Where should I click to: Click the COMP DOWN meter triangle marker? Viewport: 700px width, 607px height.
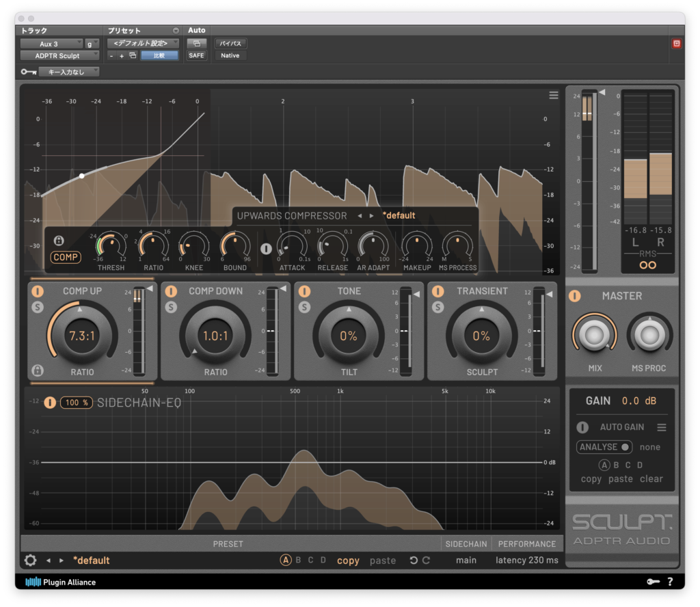point(283,288)
